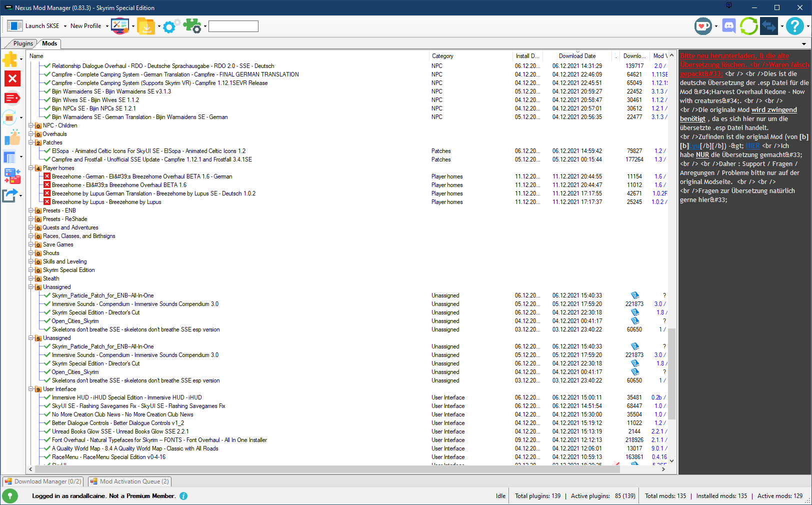The height and width of the screenshot is (505, 812).
Task: Click the green circular refresh icon
Action: [748, 25]
